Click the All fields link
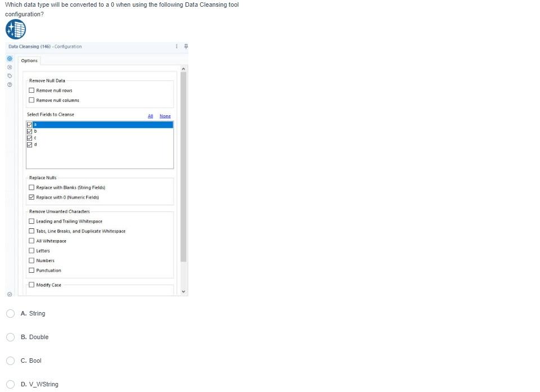The height and width of the screenshot is (392, 540). coord(150,116)
